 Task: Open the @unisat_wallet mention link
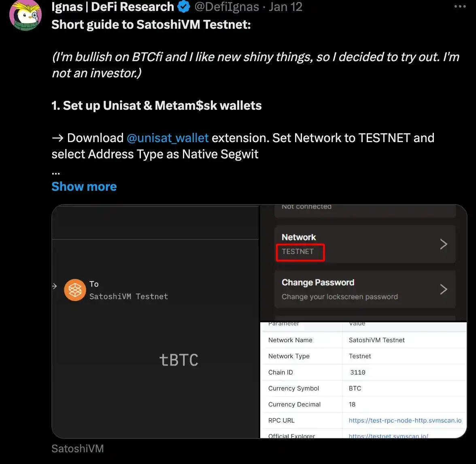point(168,138)
